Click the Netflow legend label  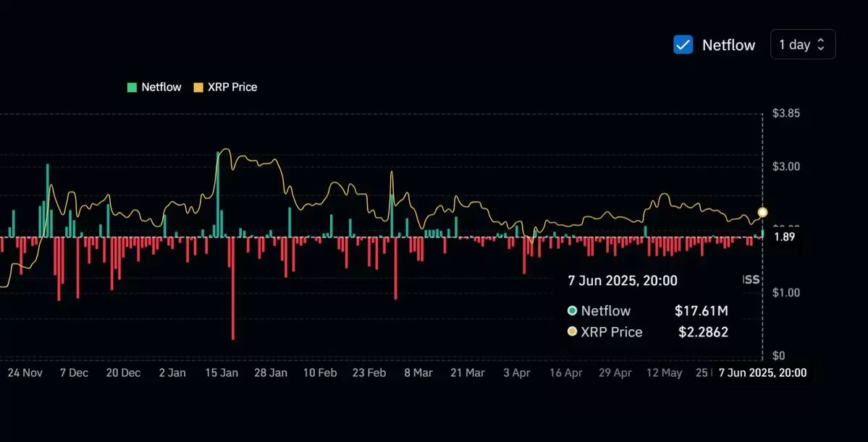(x=161, y=87)
